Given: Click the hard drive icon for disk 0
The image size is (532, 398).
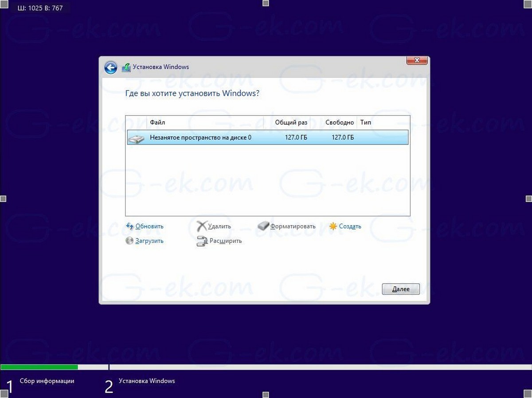Looking at the screenshot, I should (x=136, y=138).
